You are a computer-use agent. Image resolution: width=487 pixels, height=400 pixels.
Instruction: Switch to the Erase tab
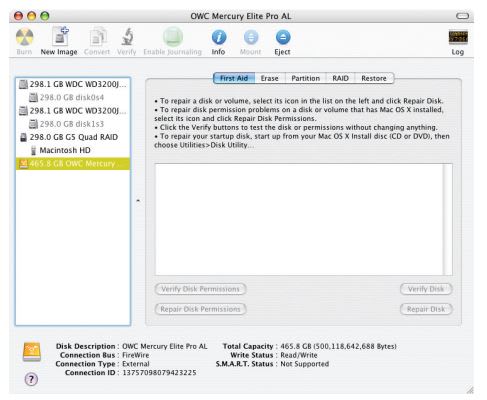click(270, 78)
